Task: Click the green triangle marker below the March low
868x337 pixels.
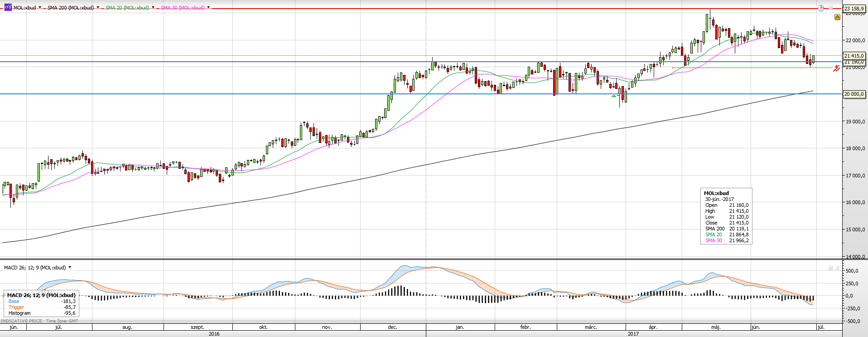Action: coord(613,96)
